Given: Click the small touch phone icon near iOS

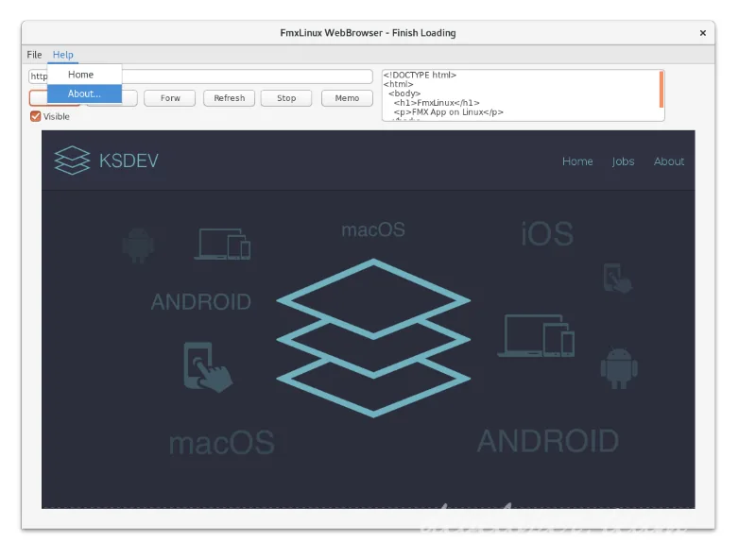Looking at the screenshot, I should coord(618,278).
